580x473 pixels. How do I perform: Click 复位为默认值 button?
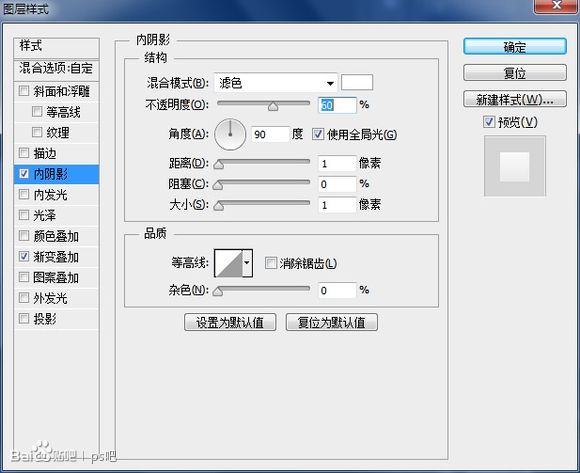pos(332,322)
